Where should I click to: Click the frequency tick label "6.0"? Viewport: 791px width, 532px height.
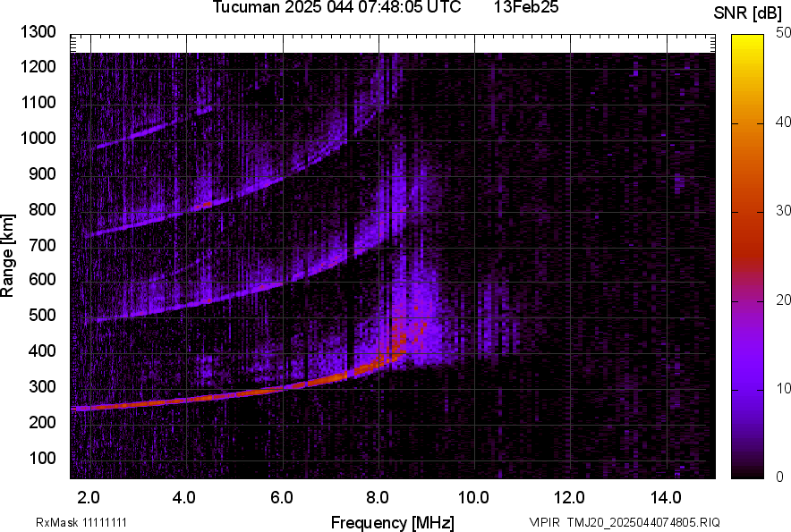pos(282,497)
